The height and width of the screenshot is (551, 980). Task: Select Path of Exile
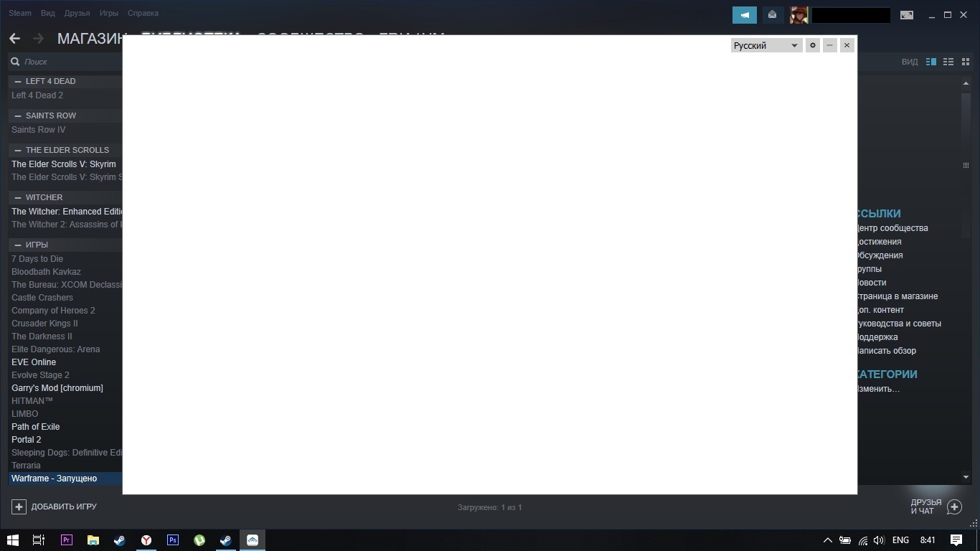click(36, 427)
